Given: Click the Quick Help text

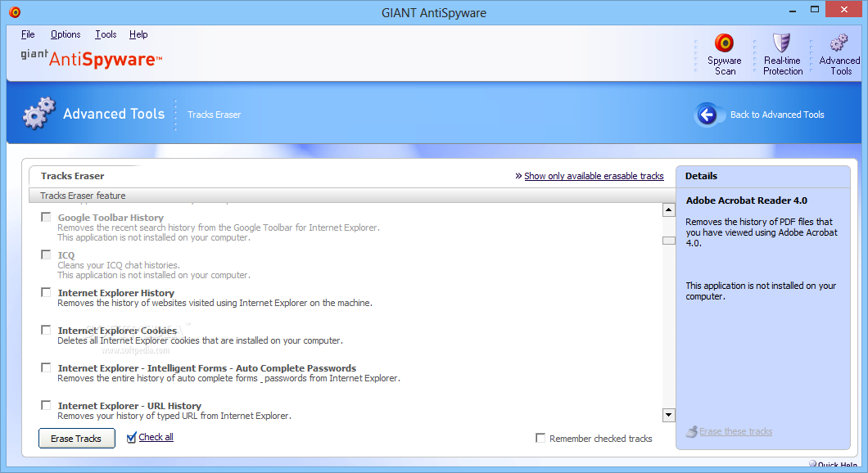Looking at the screenshot, I should pos(837,465).
